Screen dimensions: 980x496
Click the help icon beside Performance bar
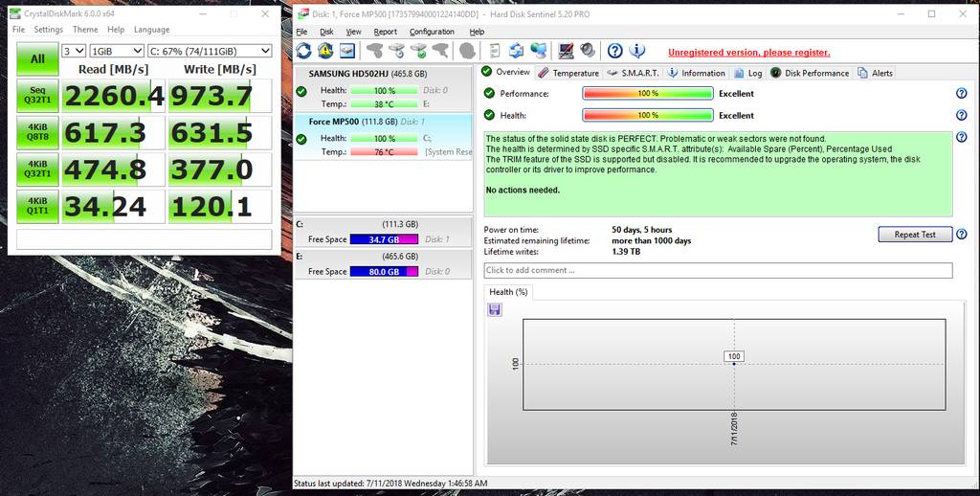tap(961, 93)
